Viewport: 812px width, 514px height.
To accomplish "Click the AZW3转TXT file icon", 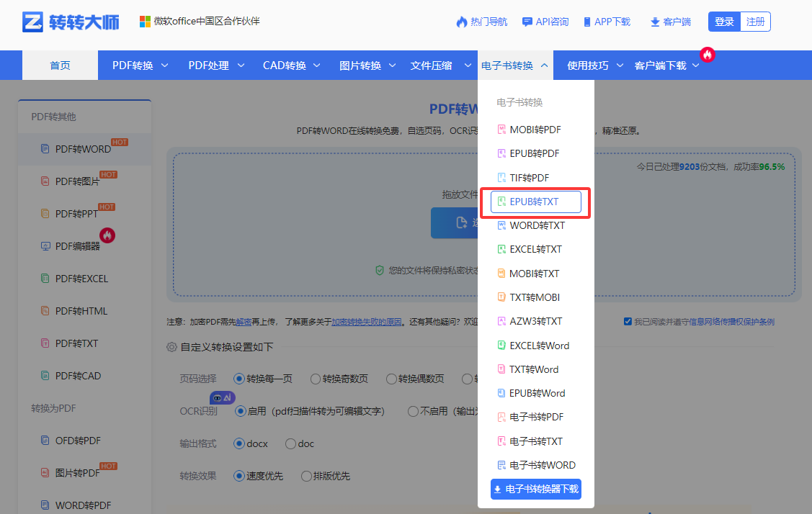I will point(501,321).
